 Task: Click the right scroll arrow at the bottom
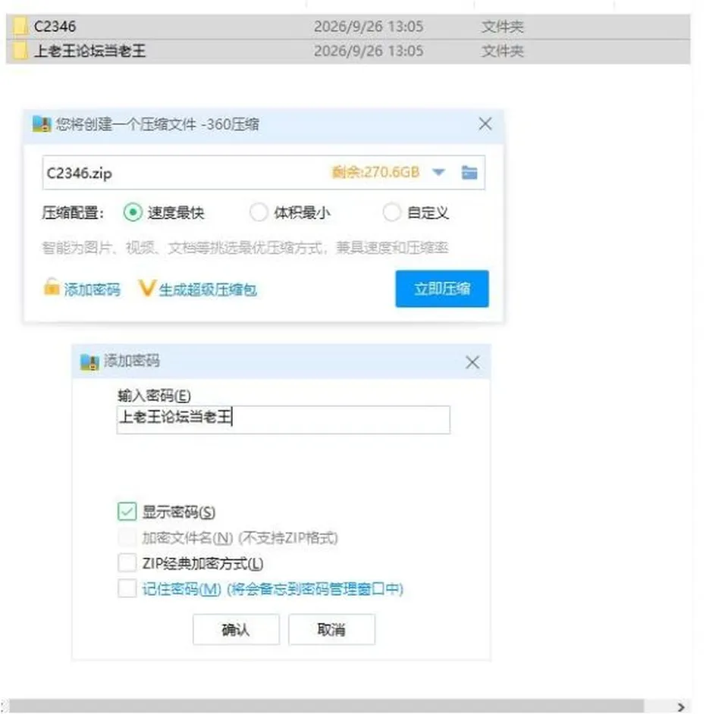[681, 706]
